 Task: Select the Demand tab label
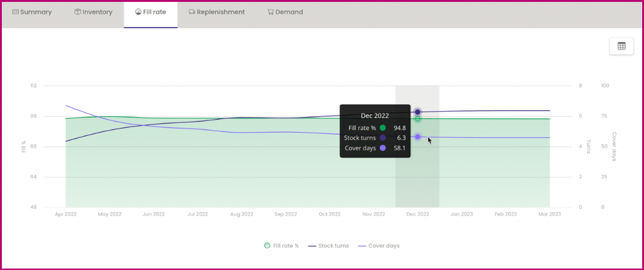pyautogui.click(x=289, y=12)
